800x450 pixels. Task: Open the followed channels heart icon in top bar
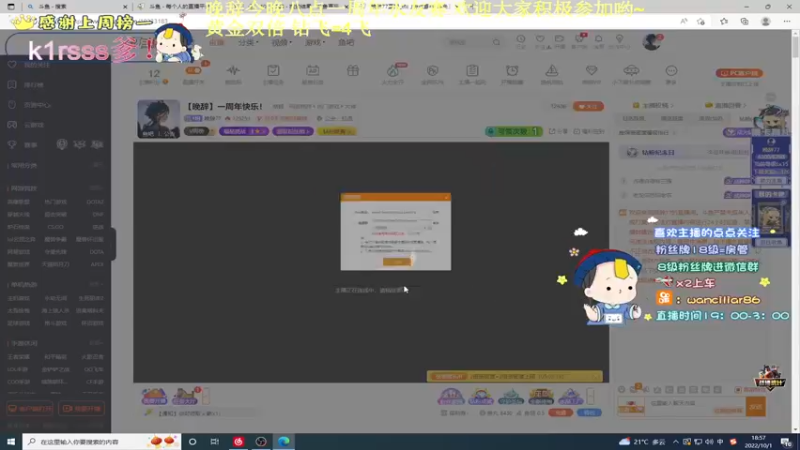coord(540,39)
